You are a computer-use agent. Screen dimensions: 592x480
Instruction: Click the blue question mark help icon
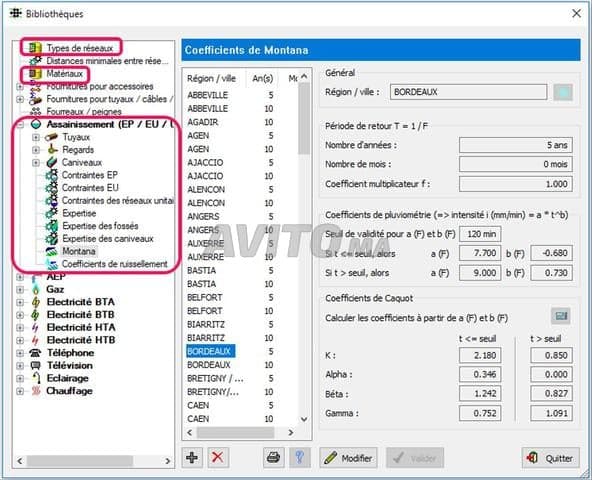click(x=300, y=458)
